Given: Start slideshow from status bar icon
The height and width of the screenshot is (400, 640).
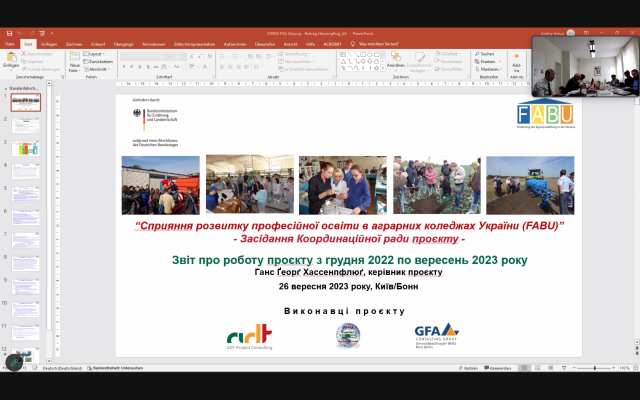Looking at the screenshot, I should [x=564, y=368].
